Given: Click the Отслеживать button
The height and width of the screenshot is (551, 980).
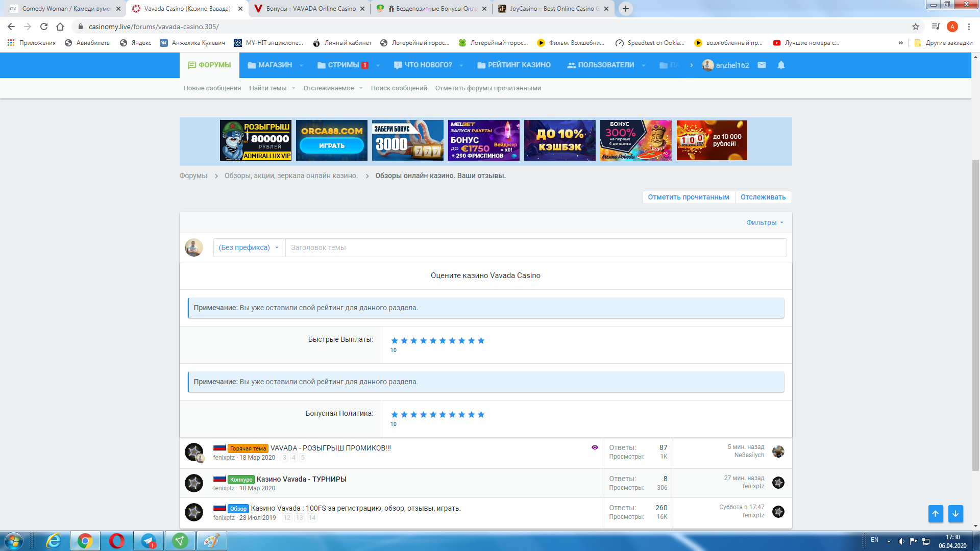Looking at the screenshot, I should pos(763,197).
